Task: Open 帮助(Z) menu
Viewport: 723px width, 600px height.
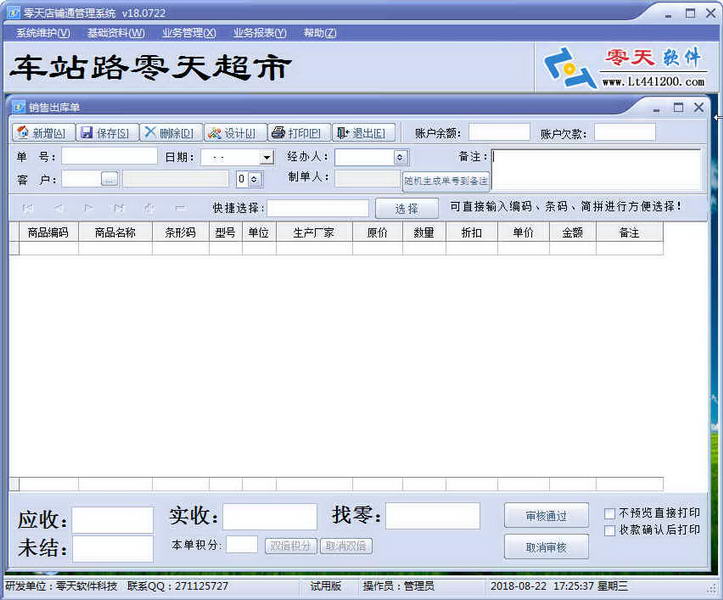Action: click(320, 33)
